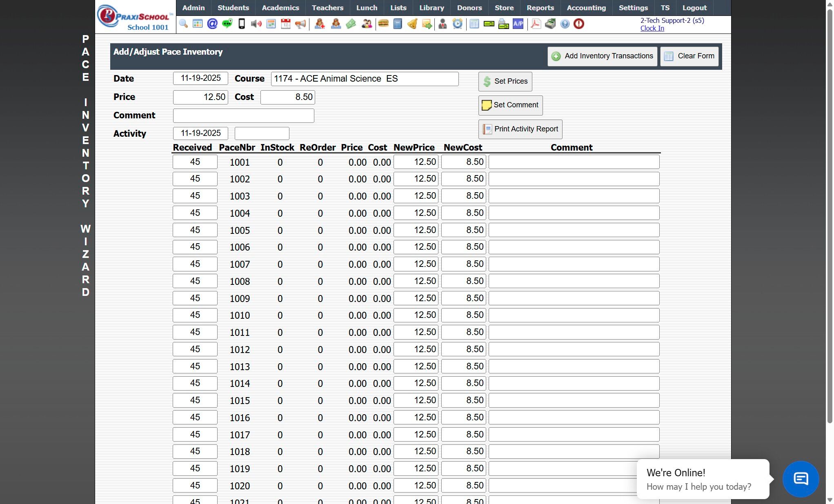834x504 pixels.
Task: Open the Accounting menu
Action: pos(586,8)
